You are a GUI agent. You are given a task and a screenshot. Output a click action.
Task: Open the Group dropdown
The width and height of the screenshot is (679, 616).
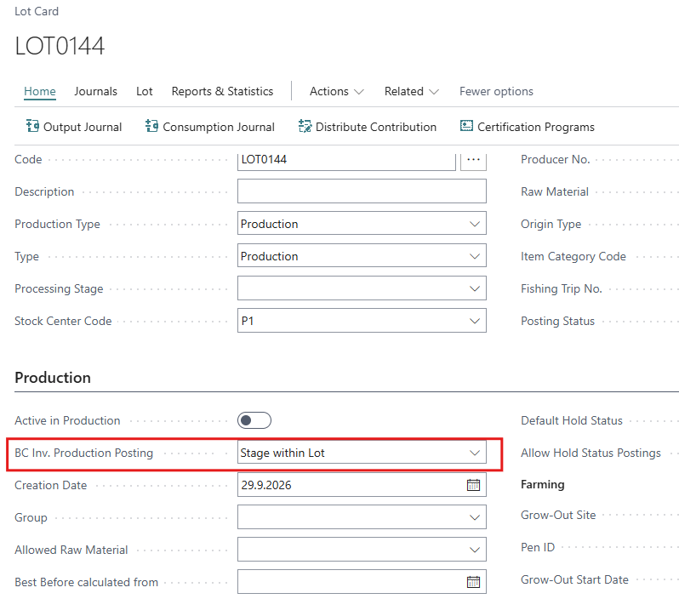(x=475, y=517)
